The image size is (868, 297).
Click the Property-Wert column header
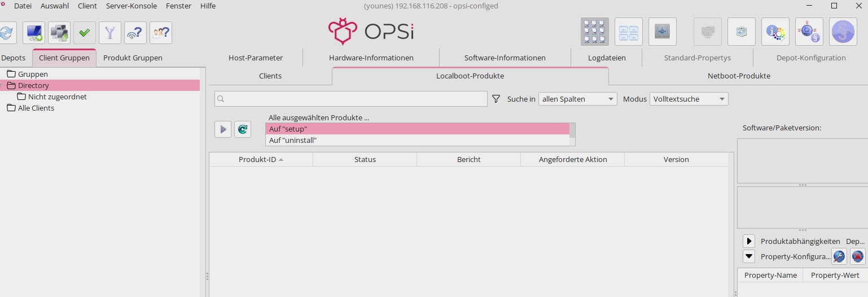pyautogui.click(x=835, y=275)
